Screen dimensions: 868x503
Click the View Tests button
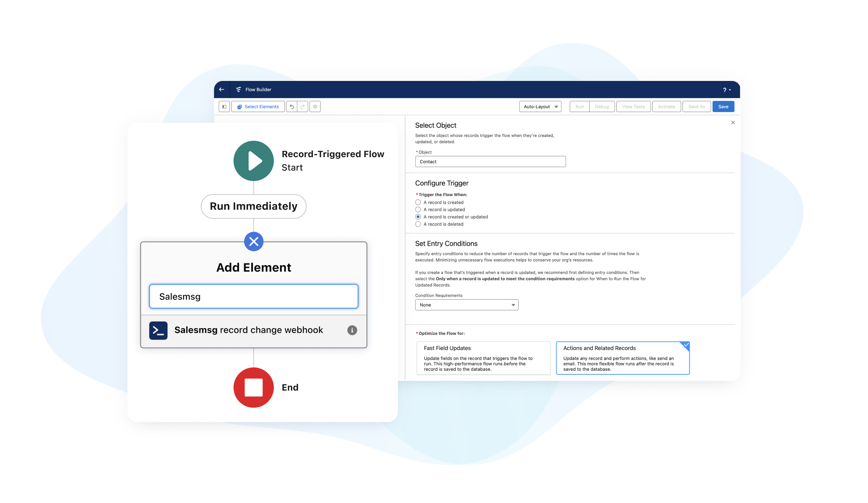coord(633,107)
